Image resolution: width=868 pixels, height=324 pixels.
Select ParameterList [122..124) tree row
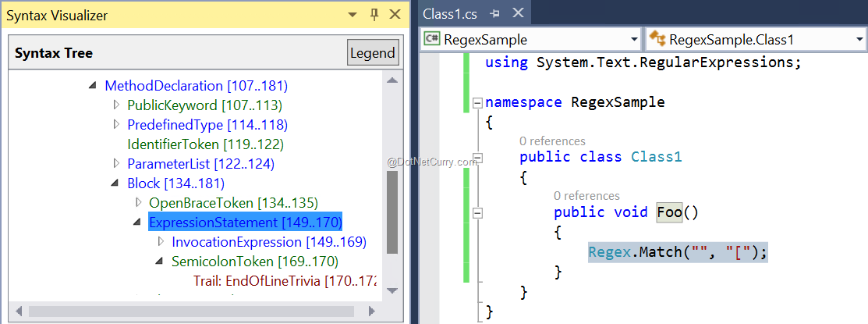point(201,164)
